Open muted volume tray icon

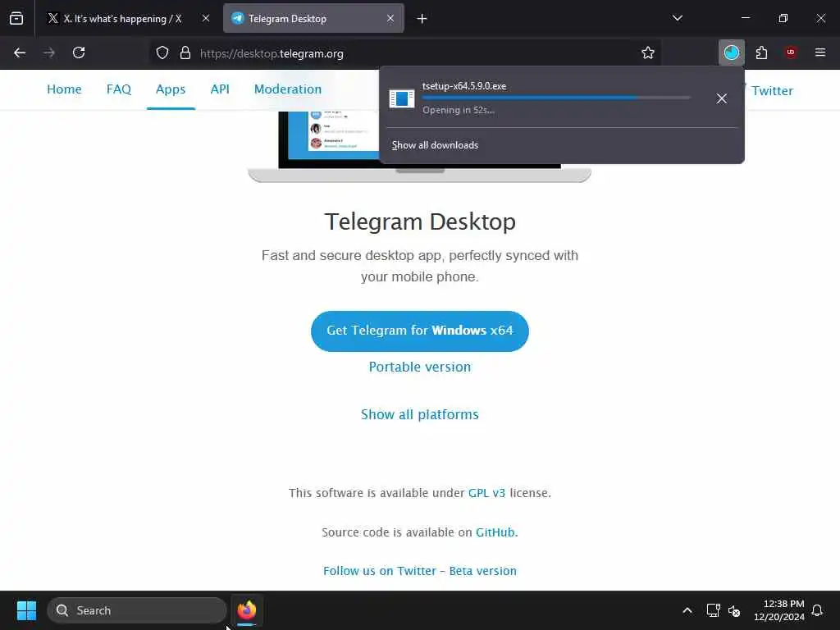(734, 610)
